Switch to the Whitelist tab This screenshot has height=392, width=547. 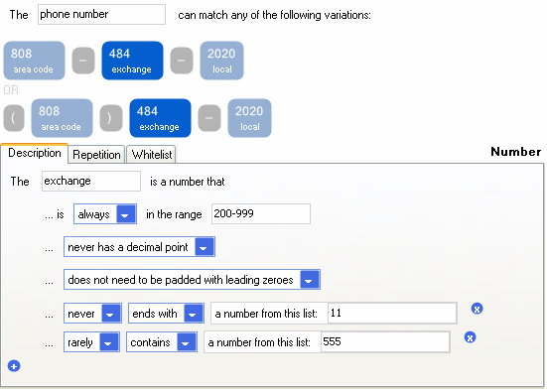152,155
